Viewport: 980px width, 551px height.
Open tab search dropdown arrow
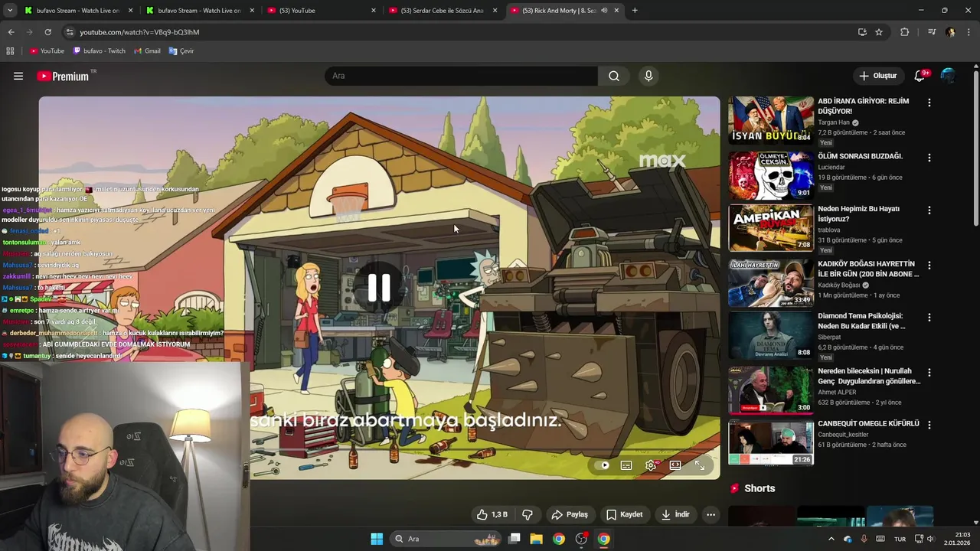pos(10,11)
